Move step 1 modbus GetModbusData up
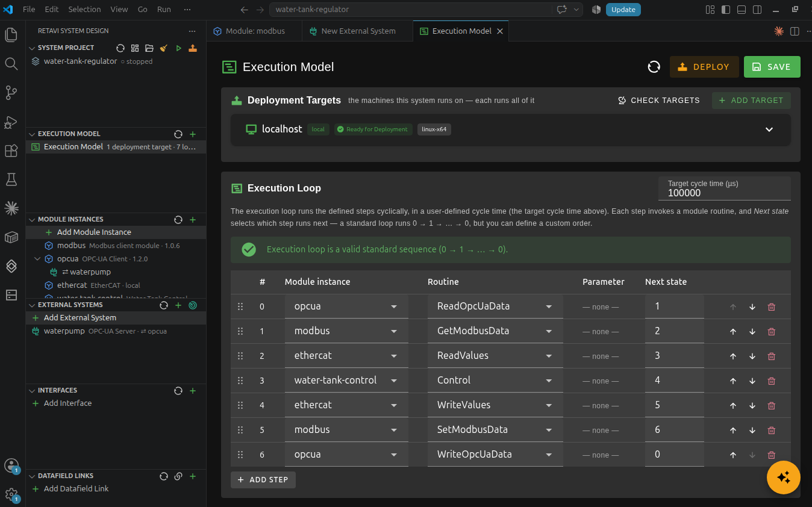 (733, 332)
